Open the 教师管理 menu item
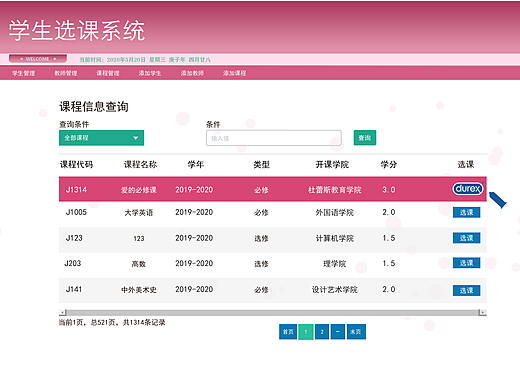The height and width of the screenshot is (390, 520). pyautogui.click(x=66, y=73)
